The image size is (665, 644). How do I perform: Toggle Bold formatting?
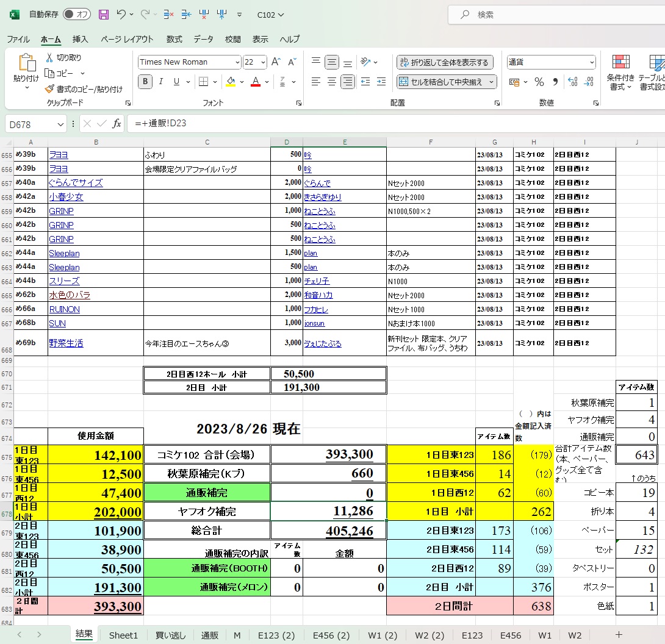[145, 81]
